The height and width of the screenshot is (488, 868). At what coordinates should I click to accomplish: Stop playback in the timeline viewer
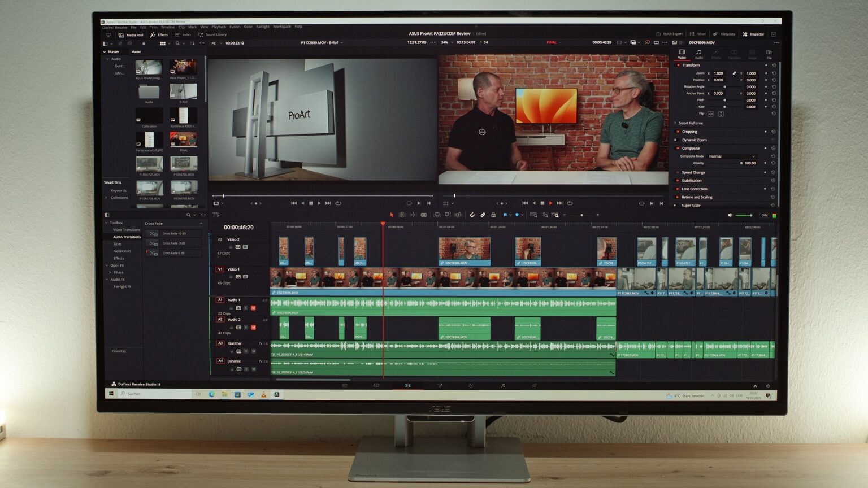(x=542, y=203)
